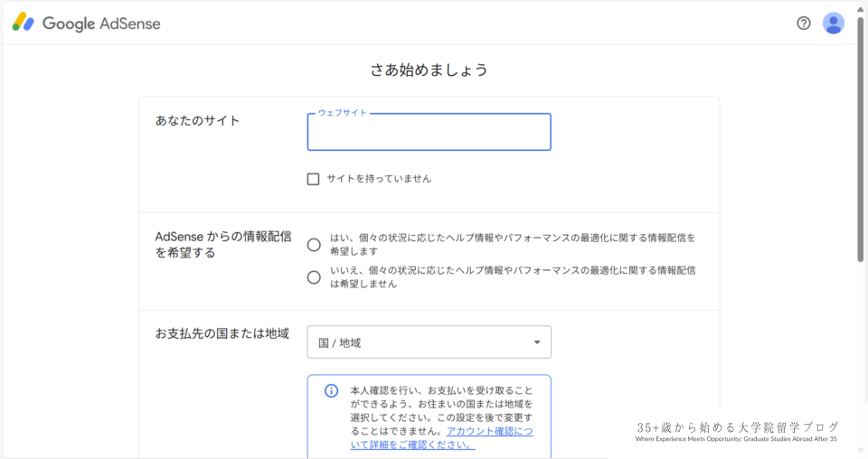Click the scrollbar down arrow
Screen dimensions: 868x459
pyautogui.click(x=861, y=450)
